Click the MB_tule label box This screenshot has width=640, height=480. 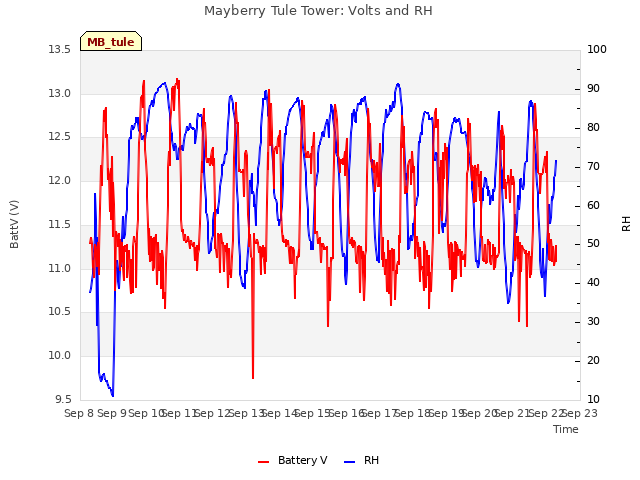(x=111, y=41)
